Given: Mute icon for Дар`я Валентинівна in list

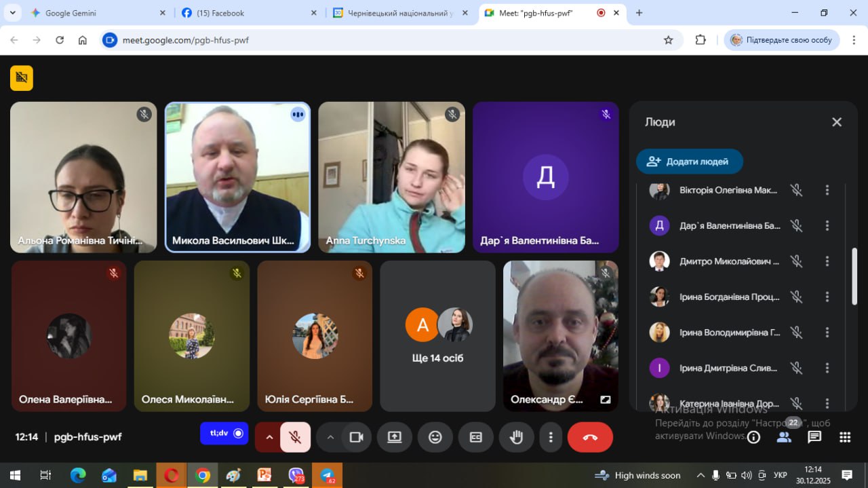Looking at the screenshot, I should click(797, 225).
